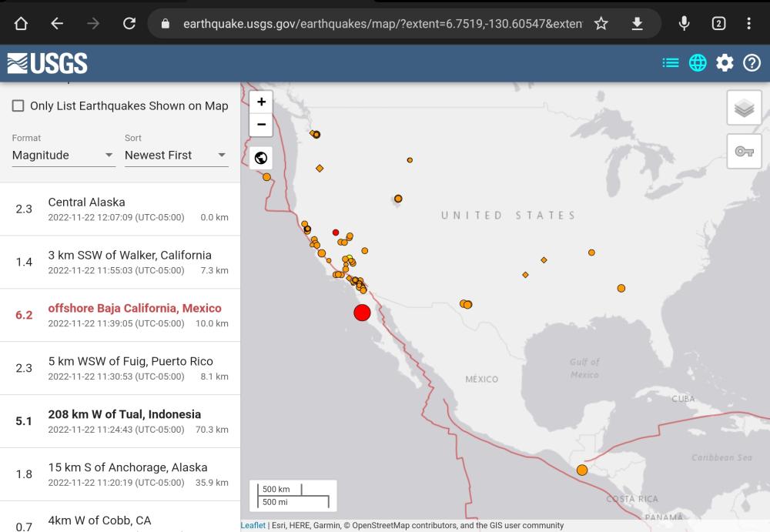This screenshot has width=770, height=532.
Task: Click the globe map view icon in header
Action: pos(698,63)
